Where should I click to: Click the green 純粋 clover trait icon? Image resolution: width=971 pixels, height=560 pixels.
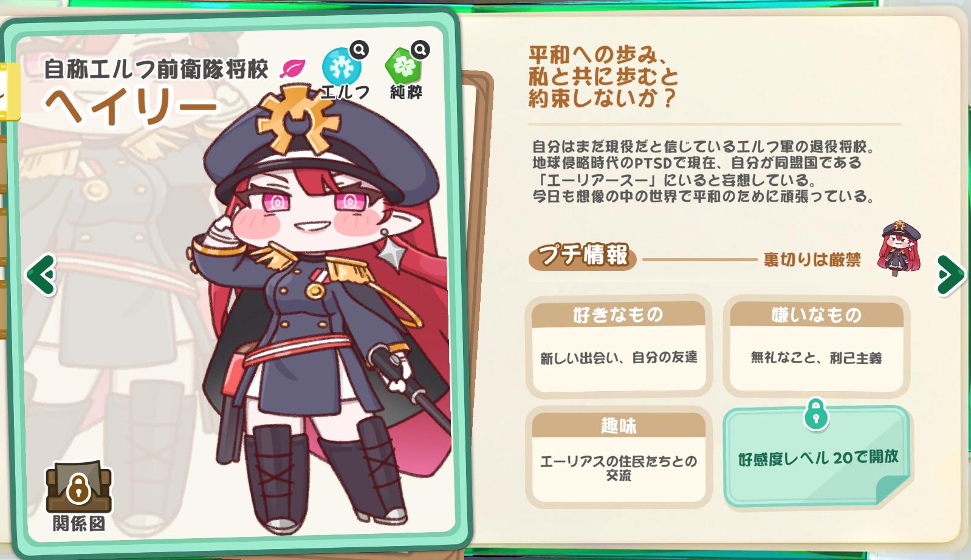pyautogui.click(x=403, y=66)
